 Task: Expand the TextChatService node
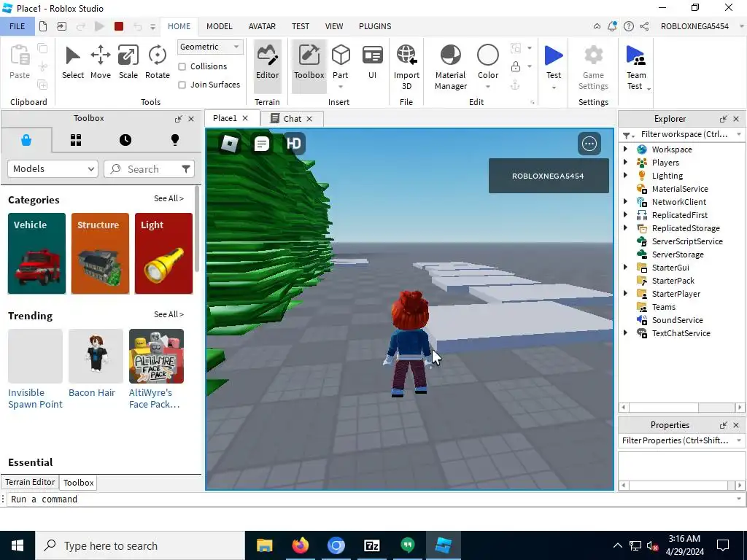pos(625,332)
